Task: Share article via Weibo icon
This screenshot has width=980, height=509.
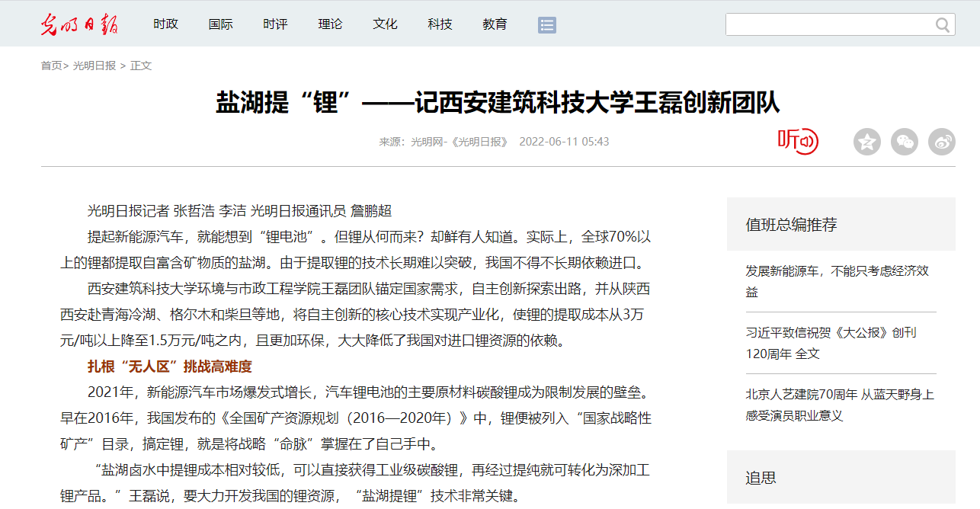Action: pos(942,142)
